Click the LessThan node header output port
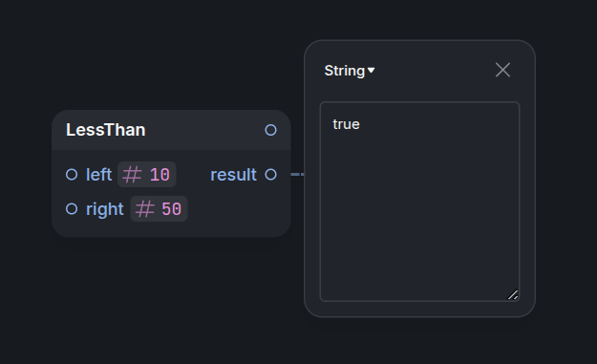The width and height of the screenshot is (597, 364). 270,130
